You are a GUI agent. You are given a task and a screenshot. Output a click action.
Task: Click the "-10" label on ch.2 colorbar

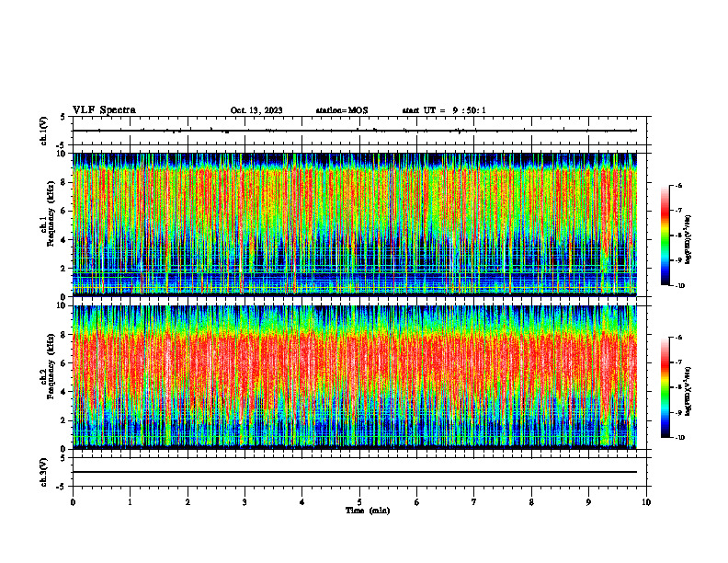[680, 438]
